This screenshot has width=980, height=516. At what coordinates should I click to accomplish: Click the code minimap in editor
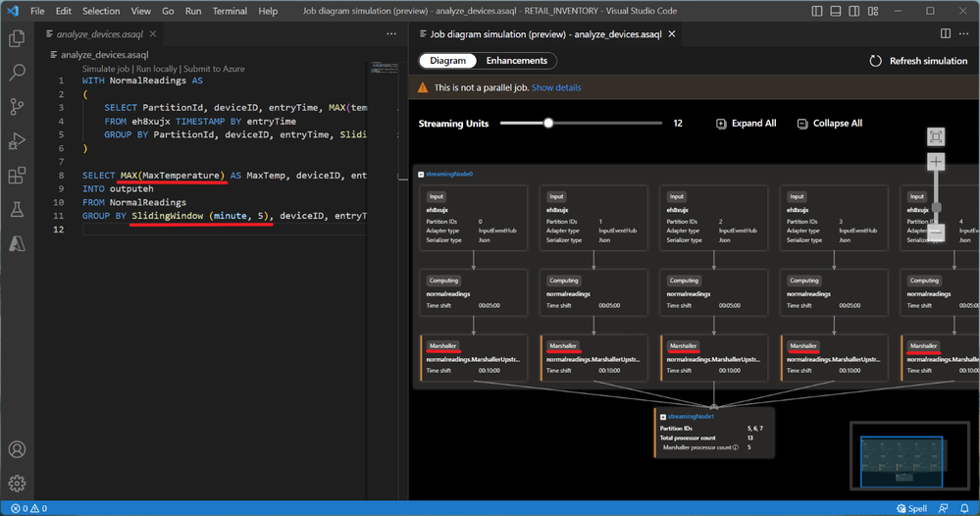click(x=384, y=68)
